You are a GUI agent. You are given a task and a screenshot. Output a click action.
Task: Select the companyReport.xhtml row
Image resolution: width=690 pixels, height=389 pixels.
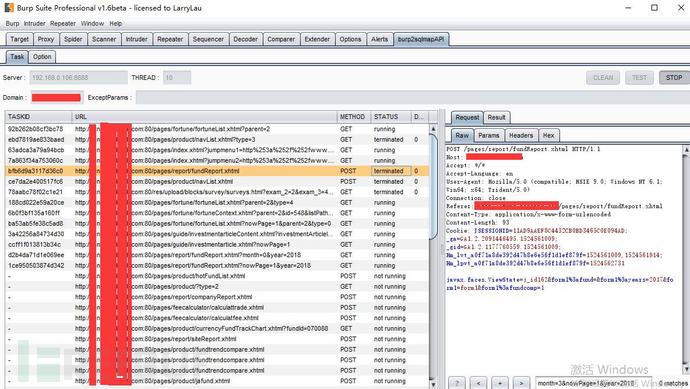(x=217, y=297)
